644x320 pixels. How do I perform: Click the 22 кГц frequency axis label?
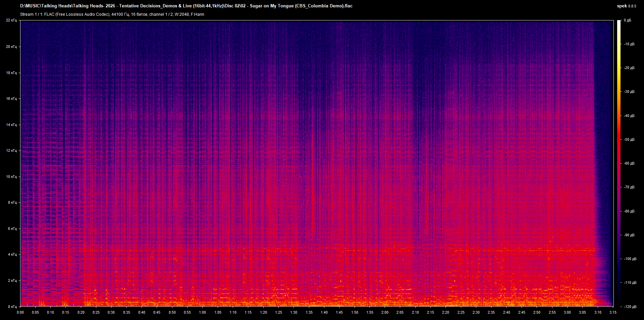pyautogui.click(x=12, y=20)
